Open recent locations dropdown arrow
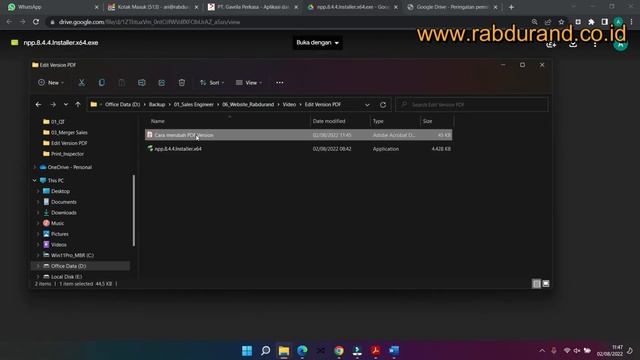The height and width of the screenshot is (360, 640). [x=66, y=104]
